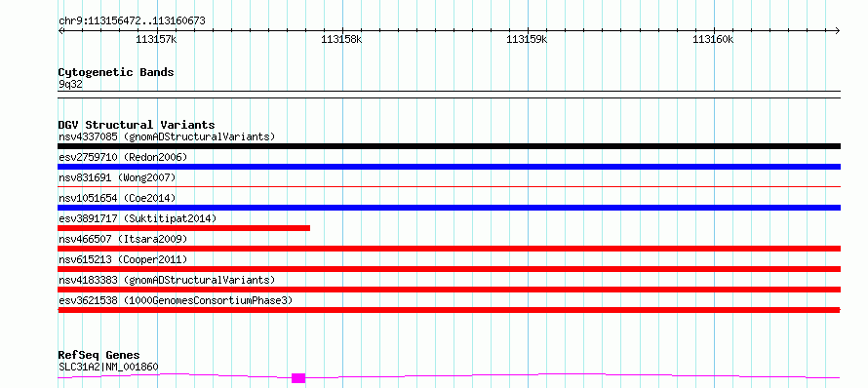The height and width of the screenshot is (388, 868).
Task: Open the nsv4337085 gnomADStructuralVariants label
Action: pyautogui.click(x=167, y=136)
